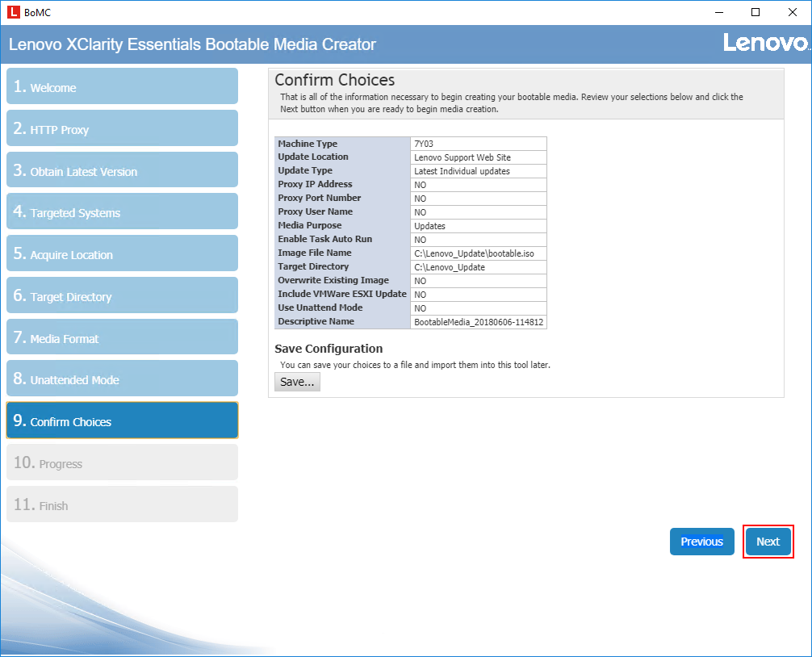Click the Media Purpose value Updates

479,226
